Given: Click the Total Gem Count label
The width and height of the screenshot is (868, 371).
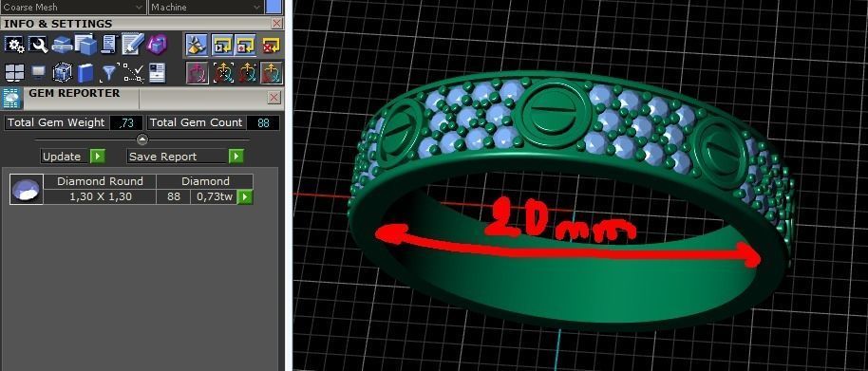Looking at the screenshot, I should tap(196, 122).
